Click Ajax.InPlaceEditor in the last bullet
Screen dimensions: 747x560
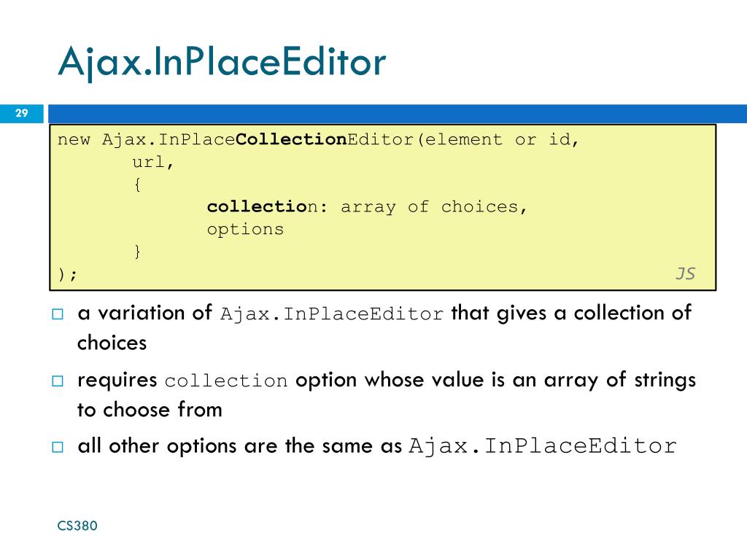click(x=543, y=446)
